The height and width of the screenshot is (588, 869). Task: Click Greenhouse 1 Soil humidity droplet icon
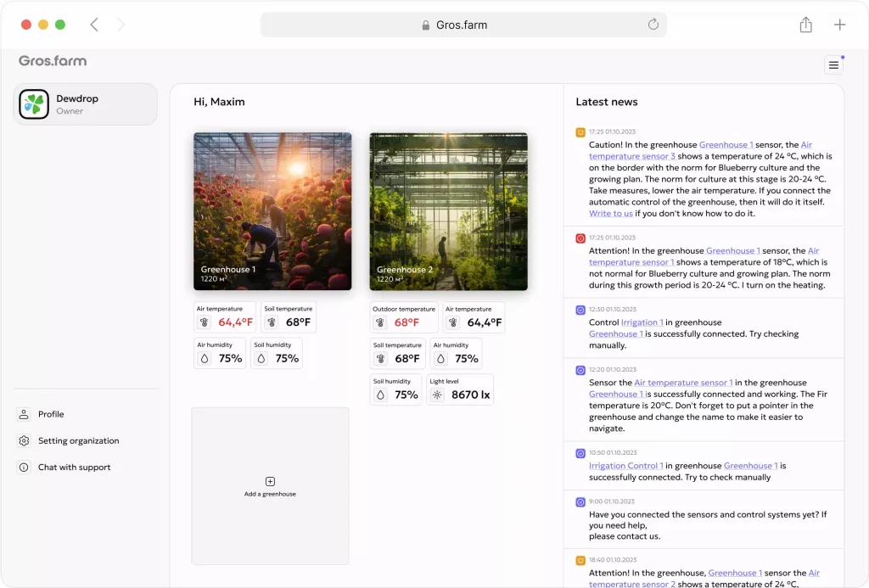click(x=261, y=359)
